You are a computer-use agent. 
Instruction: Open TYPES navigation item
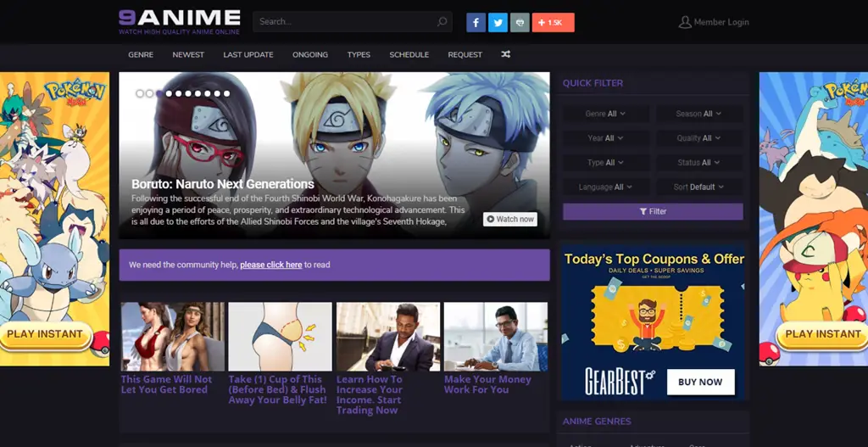(x=359, y=54)
